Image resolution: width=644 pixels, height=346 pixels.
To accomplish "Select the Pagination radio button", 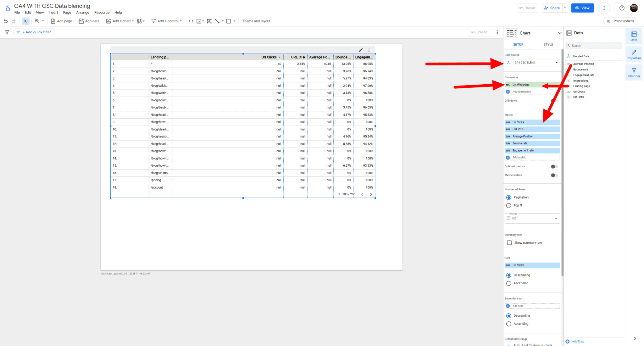I will [509, 197].
